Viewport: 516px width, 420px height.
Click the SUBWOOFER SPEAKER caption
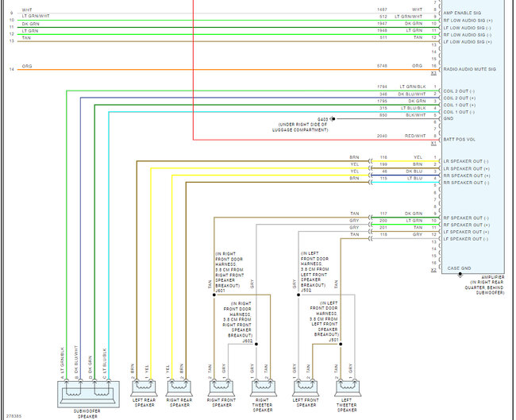pos(87,414)
